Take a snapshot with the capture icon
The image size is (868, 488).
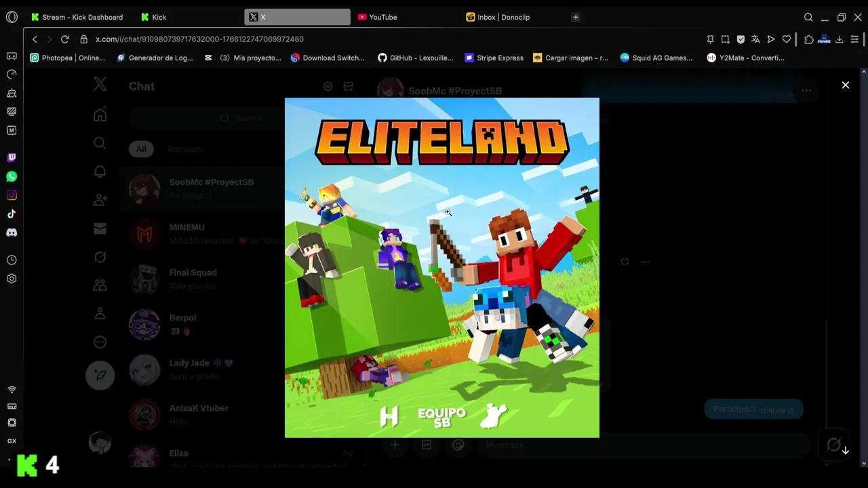pyautogui.click(x=725, y=39)
